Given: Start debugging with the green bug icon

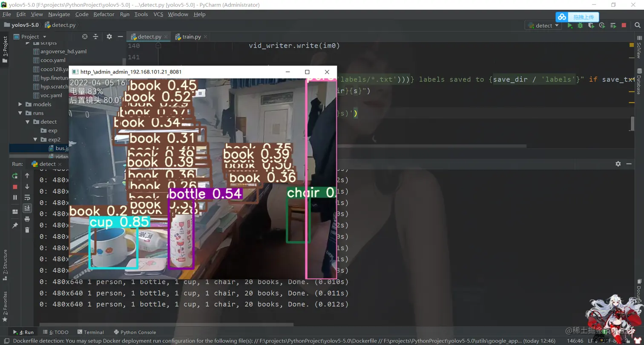Looking at the screenshot, I should click(x=580, y=26).
